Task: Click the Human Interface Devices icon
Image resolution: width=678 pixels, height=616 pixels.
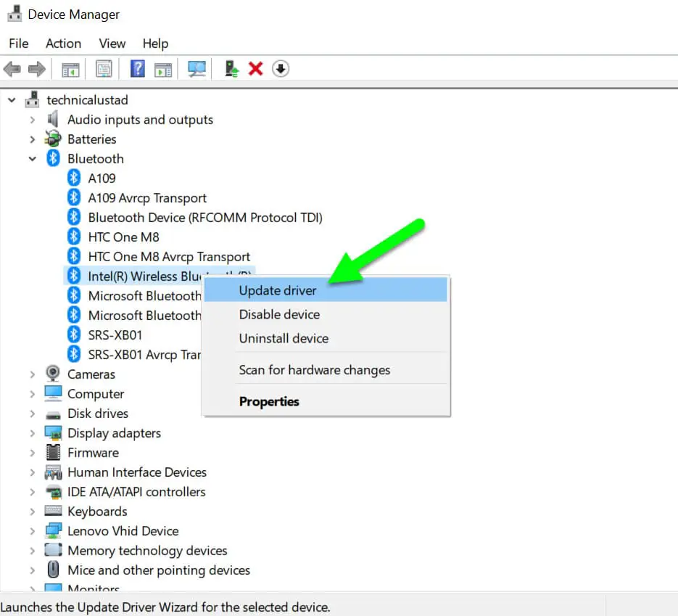Action: point(53,472)
